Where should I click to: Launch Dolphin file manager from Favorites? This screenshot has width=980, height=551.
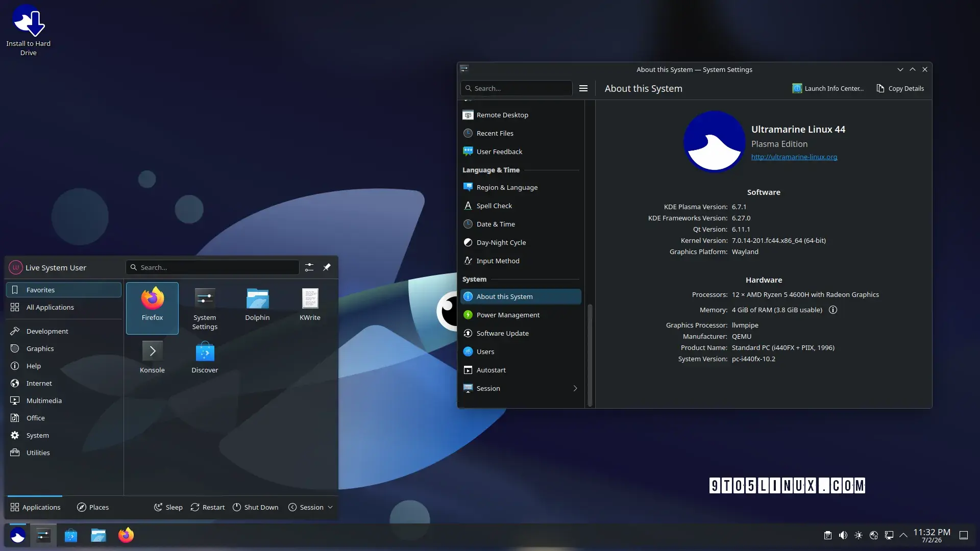257,308
